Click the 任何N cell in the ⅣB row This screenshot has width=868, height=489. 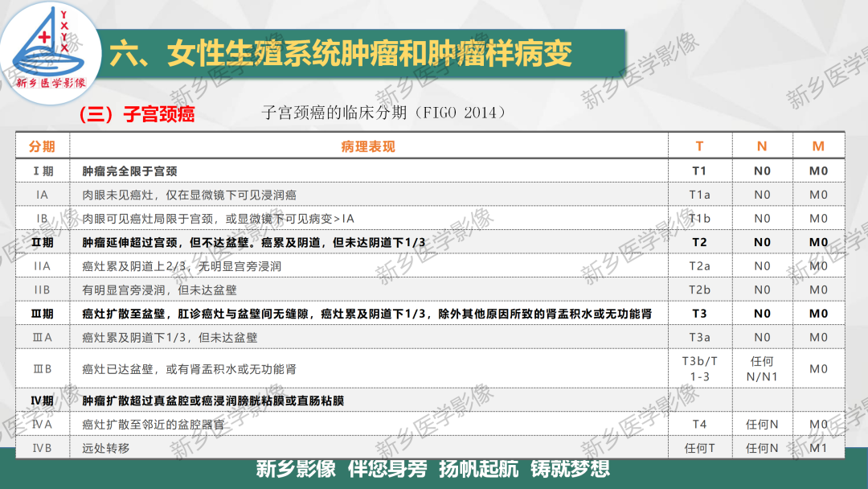[762, 448]
